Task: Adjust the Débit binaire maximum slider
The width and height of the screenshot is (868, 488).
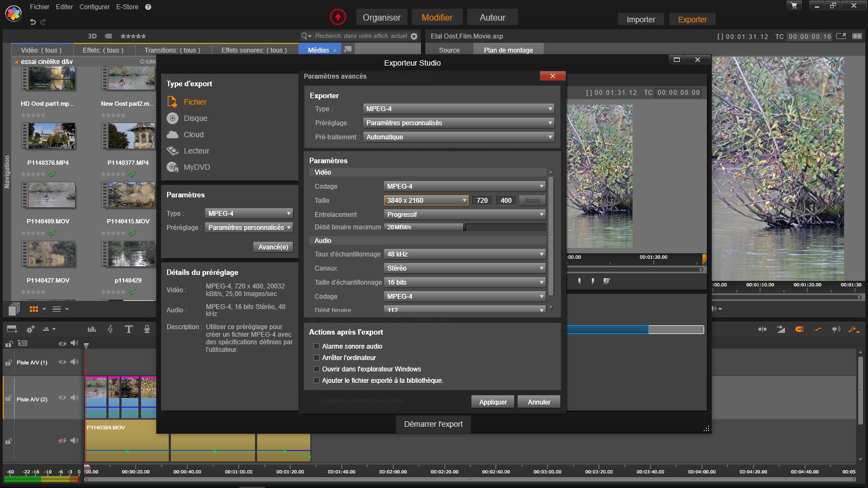Action: coord(464,227)
